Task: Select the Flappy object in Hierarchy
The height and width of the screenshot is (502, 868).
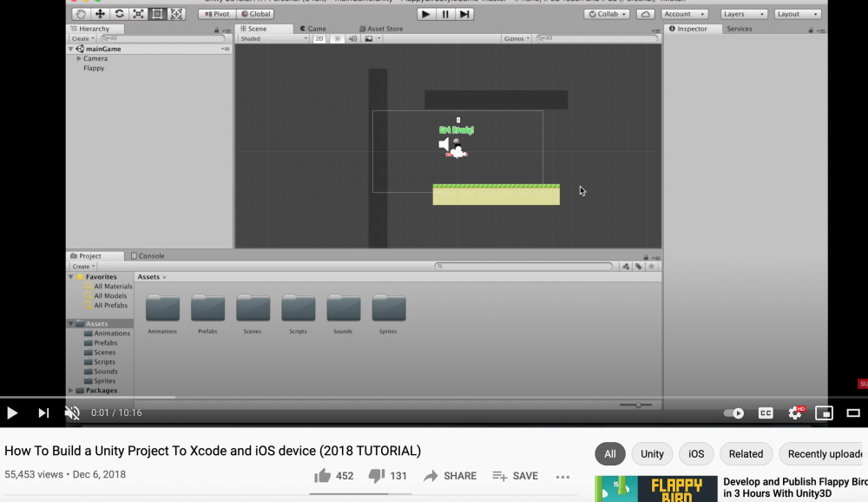Action: tap(94, 68)
